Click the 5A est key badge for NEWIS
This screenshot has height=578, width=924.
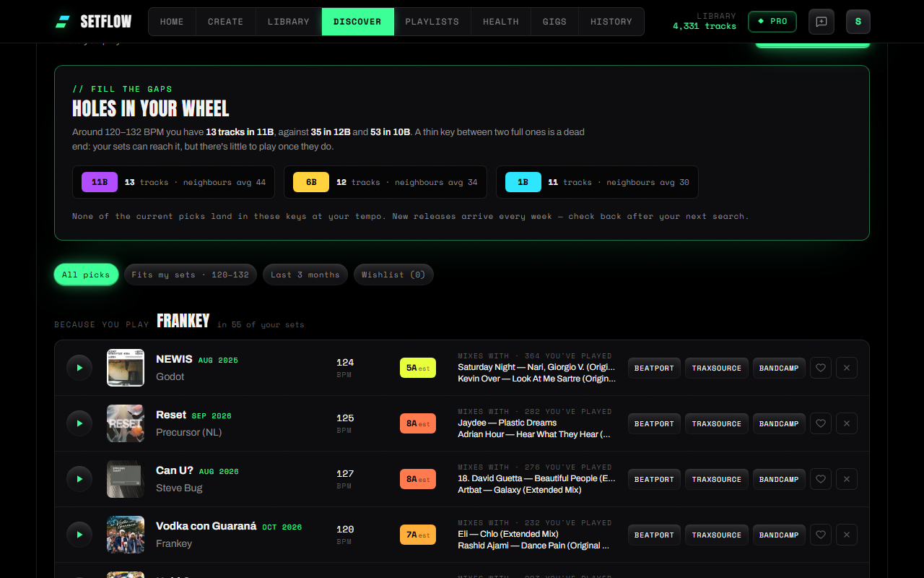coord(418,368)
